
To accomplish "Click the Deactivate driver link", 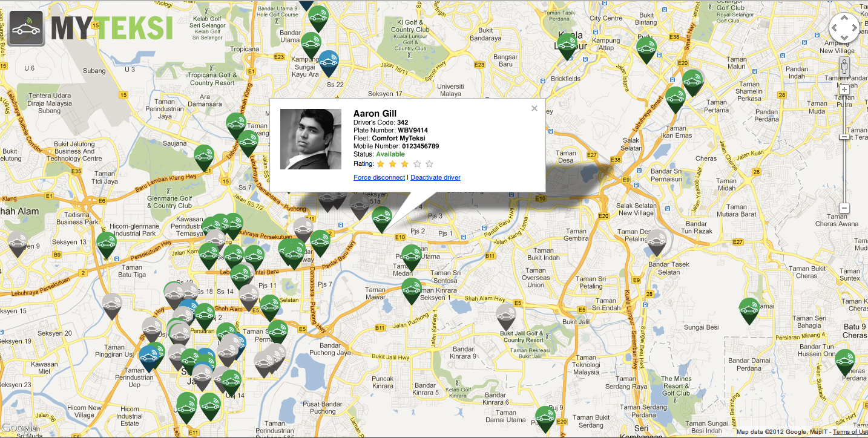I will click(435, 177).
